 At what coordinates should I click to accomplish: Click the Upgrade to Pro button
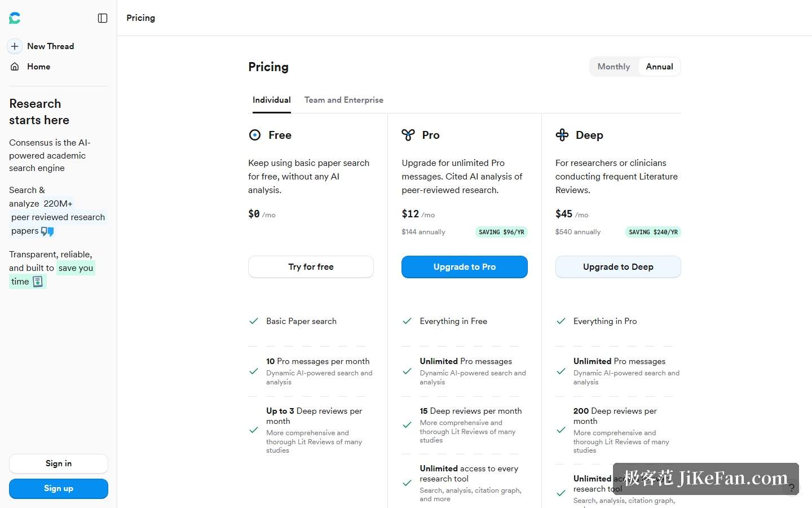pos(465,267)
